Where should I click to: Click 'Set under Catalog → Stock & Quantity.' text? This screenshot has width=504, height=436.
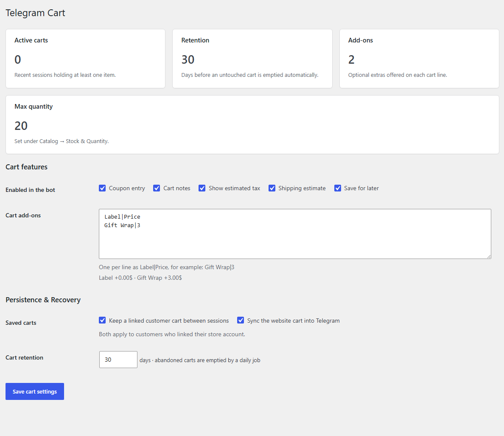tap(62, 141)
